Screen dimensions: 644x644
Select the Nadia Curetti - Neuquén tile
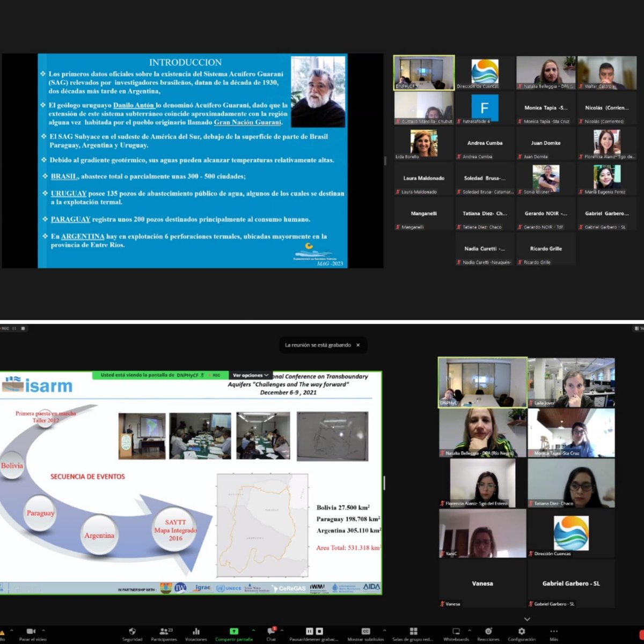tap(485, 248)
